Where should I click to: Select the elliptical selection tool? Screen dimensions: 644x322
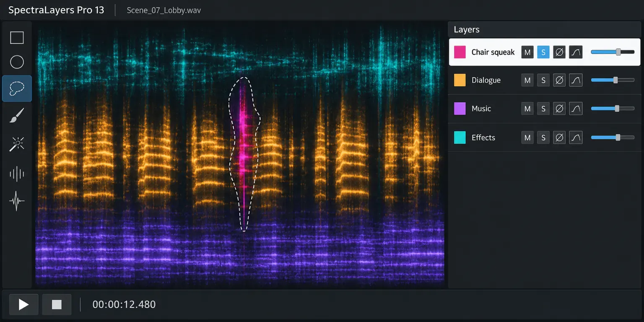pos(17,62)
